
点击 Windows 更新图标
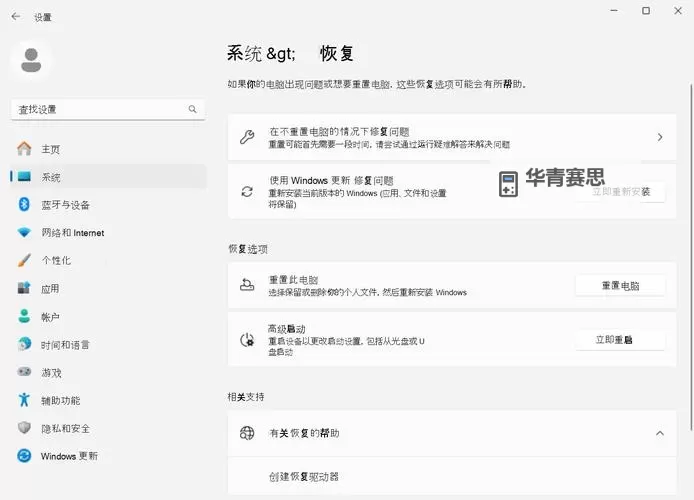(x=24, y=456)
